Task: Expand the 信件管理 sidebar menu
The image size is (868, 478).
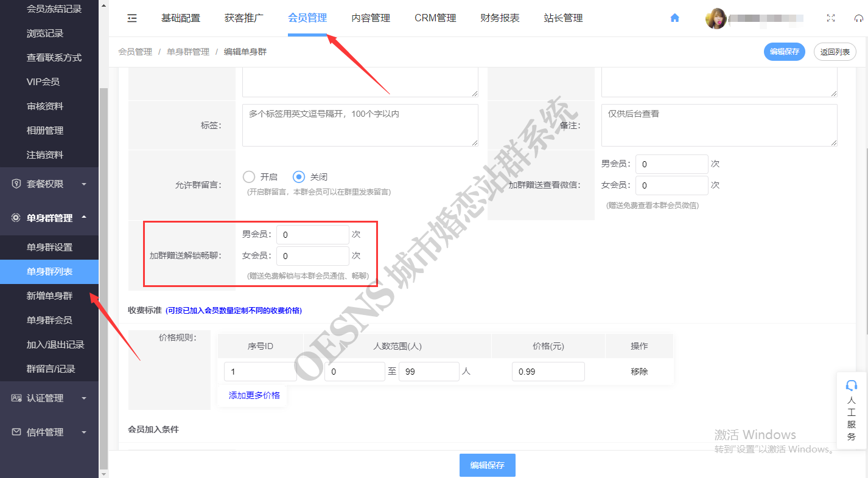Action: [49, 432]
